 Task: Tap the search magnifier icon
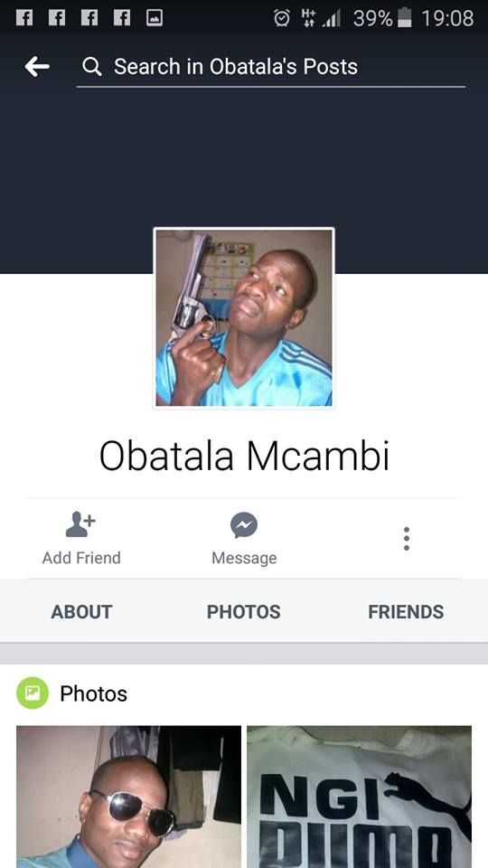click(x=92, y=67)
